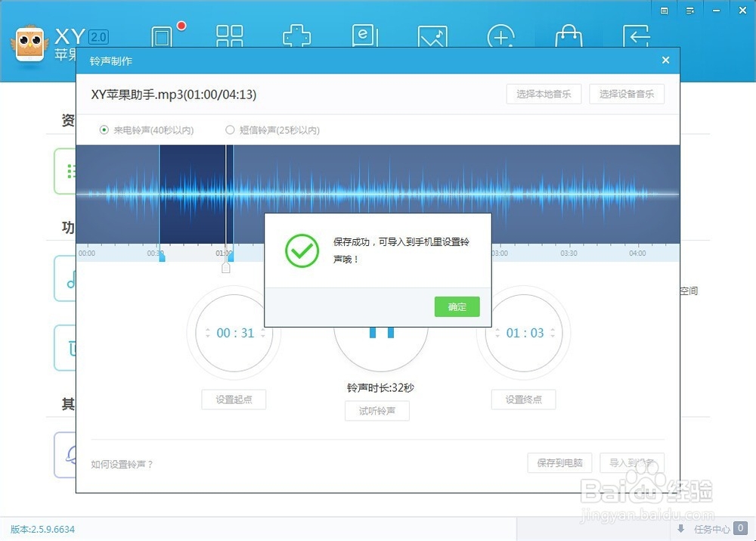Click the trash bin tile behind the dialog
The width and height of the screenshot is (756, 541).
pyautogui.click(x=65, y=348)
